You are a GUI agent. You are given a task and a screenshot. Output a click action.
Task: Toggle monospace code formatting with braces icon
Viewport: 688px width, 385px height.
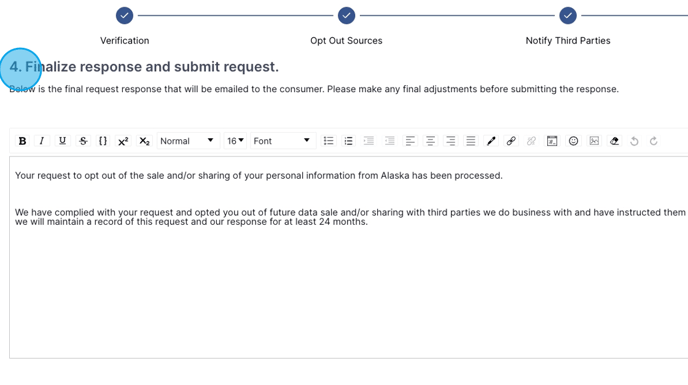coord(103,141)
